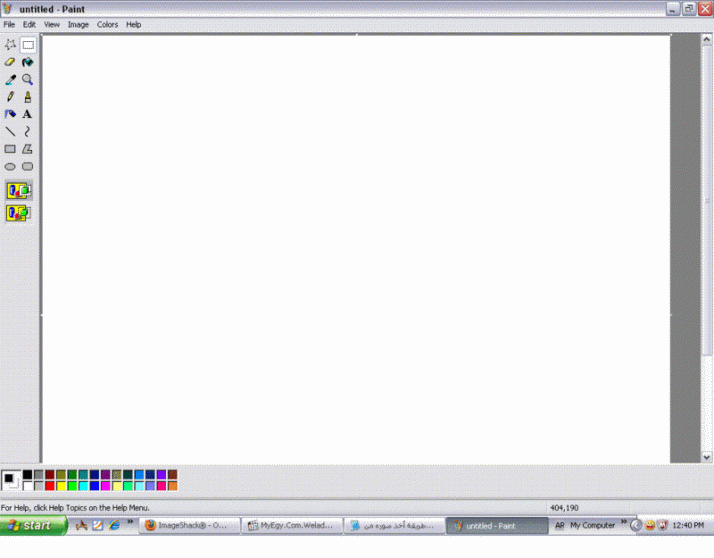The width and height of the screenshot is (714, 558).
Task: Click the Windows Start button
Action: point(35,525)
